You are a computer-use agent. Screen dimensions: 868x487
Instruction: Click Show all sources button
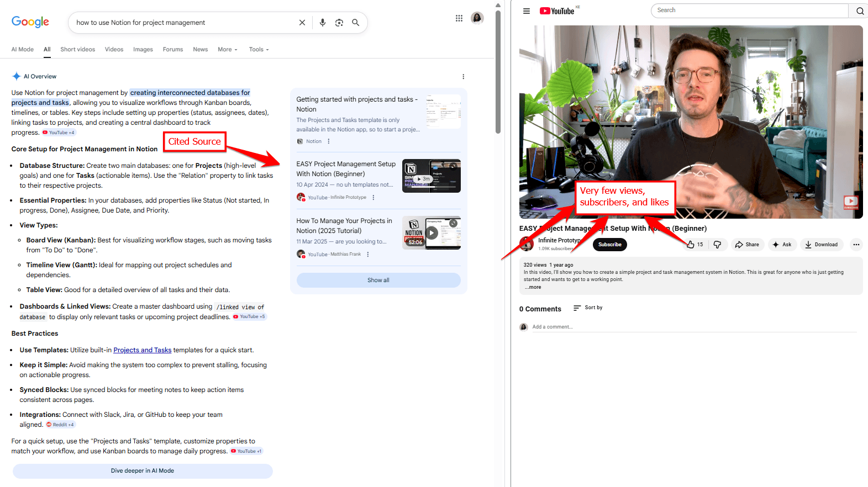coord(378,280)
